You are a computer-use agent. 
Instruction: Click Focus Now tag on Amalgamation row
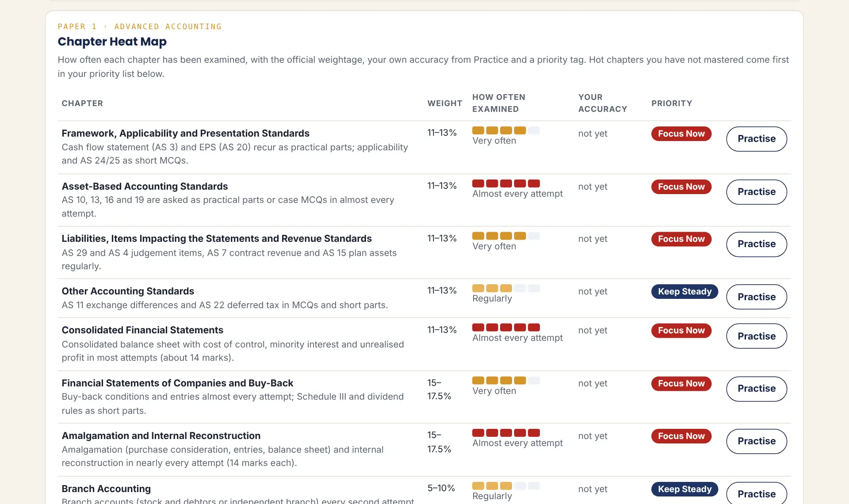coord(681,436)
